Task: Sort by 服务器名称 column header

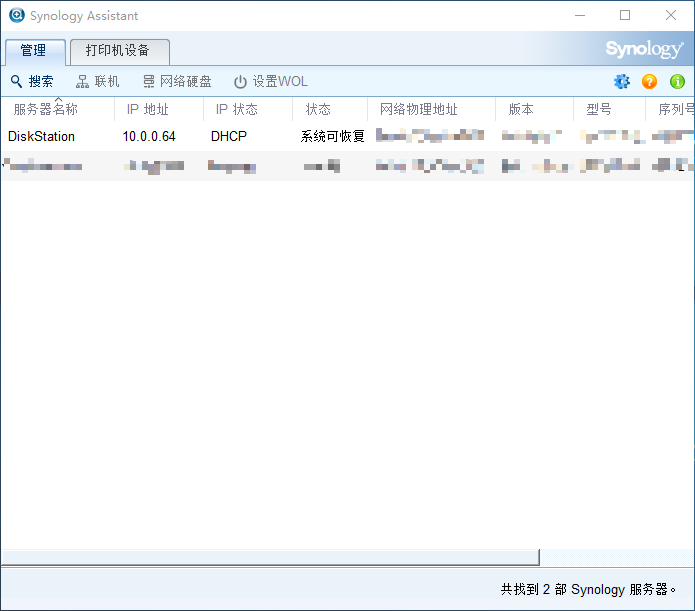Action: 58,109
